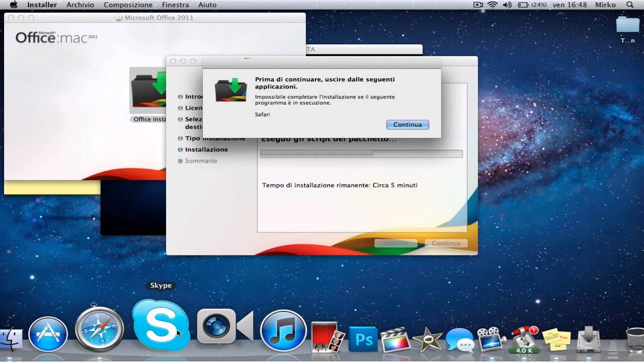This screenshot has height=362, width=644.
Task: Click the Wi-Fi status icon
Action: (x=492, y=5)
